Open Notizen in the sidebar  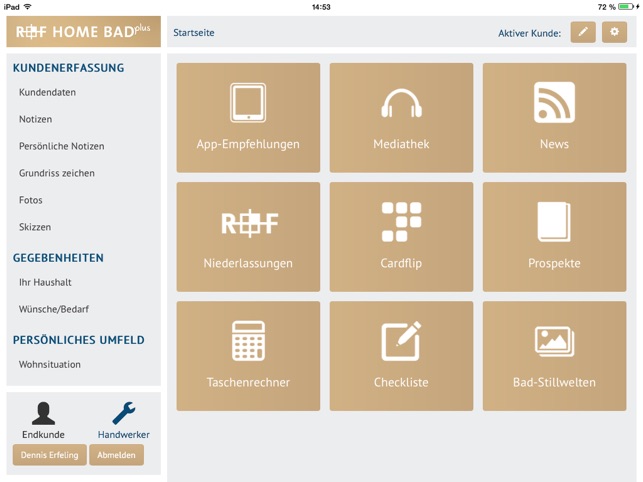[35, 119]
